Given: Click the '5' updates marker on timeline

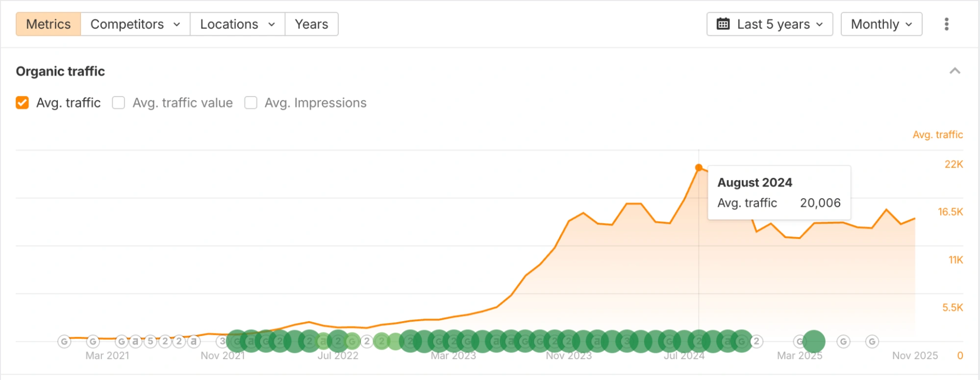Looking at the screenshot, I should point(151,341).
